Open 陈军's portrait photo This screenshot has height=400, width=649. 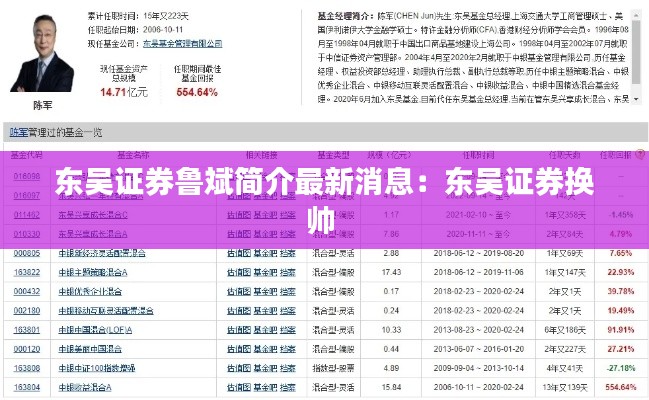(x=42, y=53)
